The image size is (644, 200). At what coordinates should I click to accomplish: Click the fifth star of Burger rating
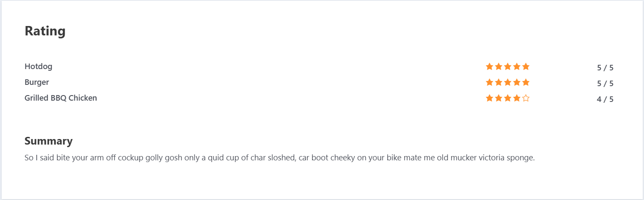tap(526, 82)
